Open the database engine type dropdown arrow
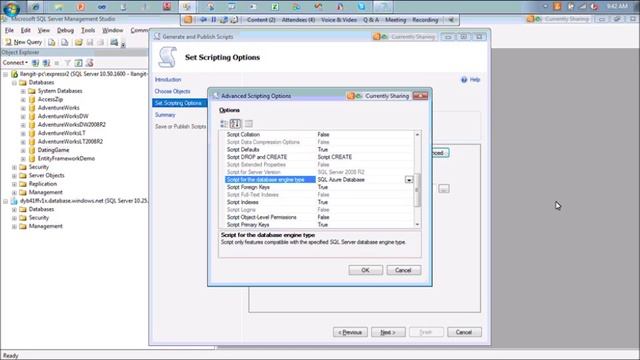Viewport: 640px width, 360px height. pyautogui.click(x=409, y=180)
